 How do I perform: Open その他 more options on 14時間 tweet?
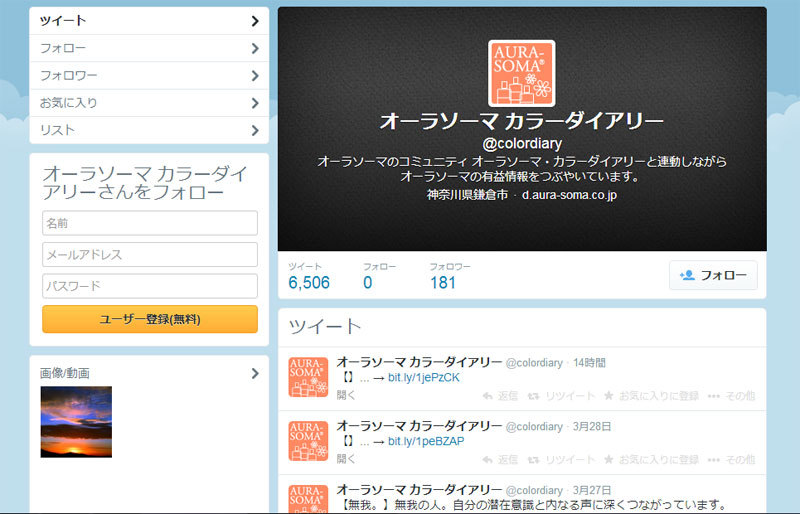731,396
